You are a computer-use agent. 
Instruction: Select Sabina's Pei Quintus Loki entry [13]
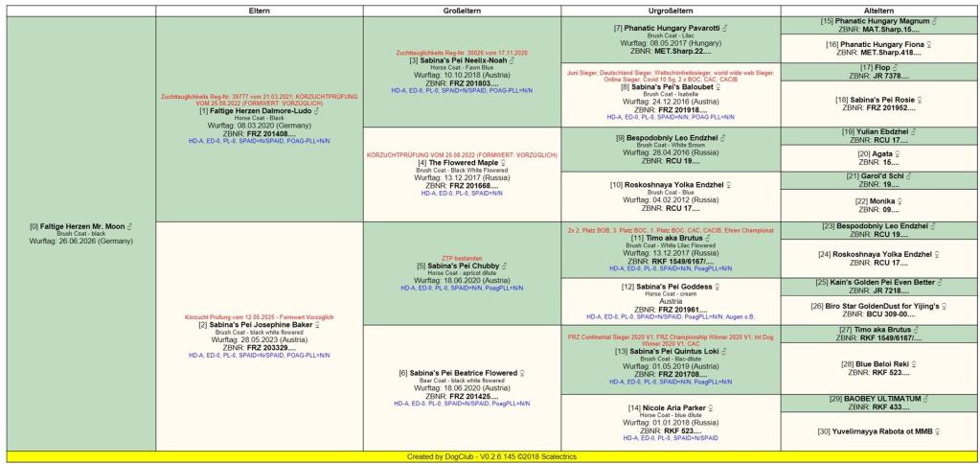point(671,352)
